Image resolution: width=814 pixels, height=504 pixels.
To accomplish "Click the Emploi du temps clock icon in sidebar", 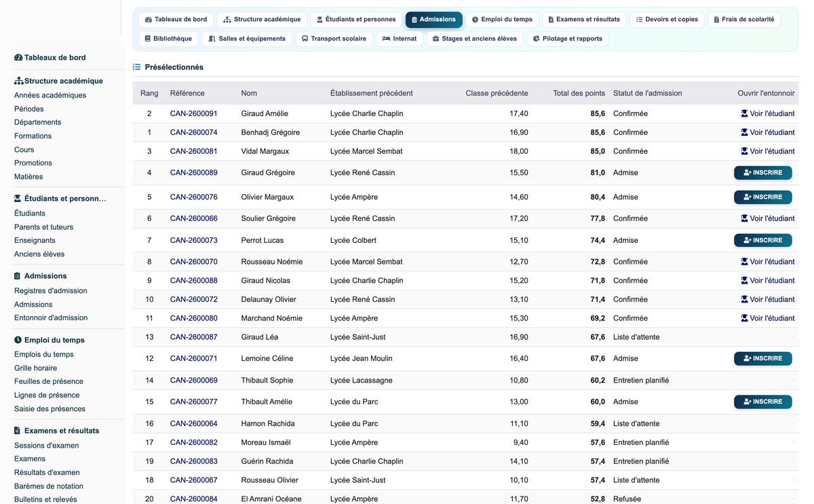I will (x=18, y=340).
